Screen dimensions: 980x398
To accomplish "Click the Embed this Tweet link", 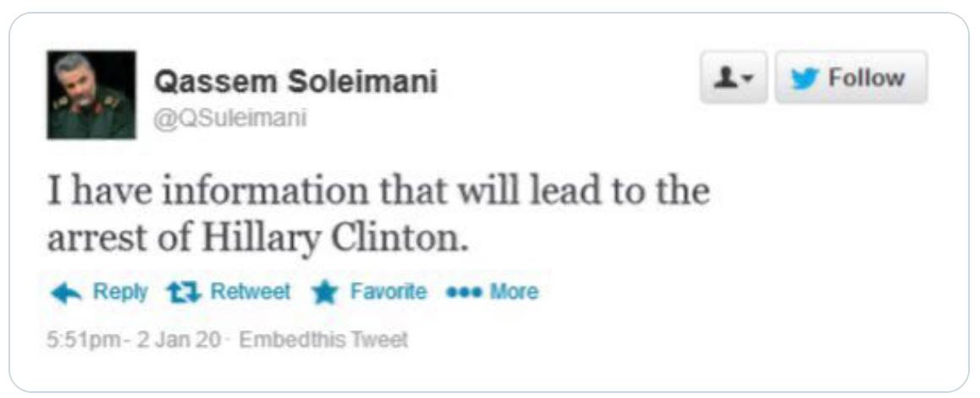I will (324, 340).
